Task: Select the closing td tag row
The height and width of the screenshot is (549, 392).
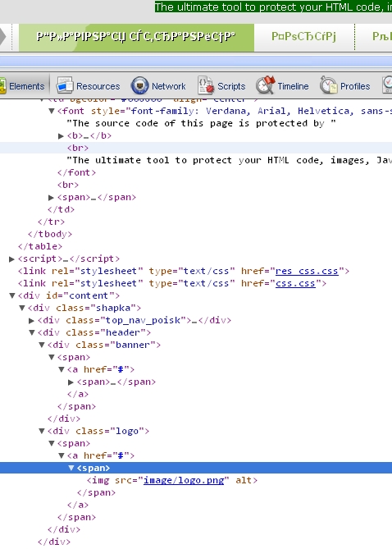Action: click(62, 210)
